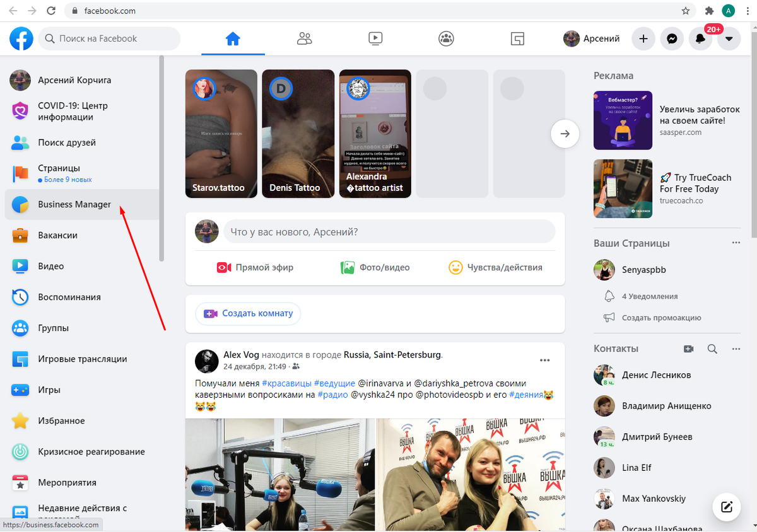The width and height of the screenshot is (757, 532).
Task: Open the Create plus button
Action: click(x=643, y=38)
